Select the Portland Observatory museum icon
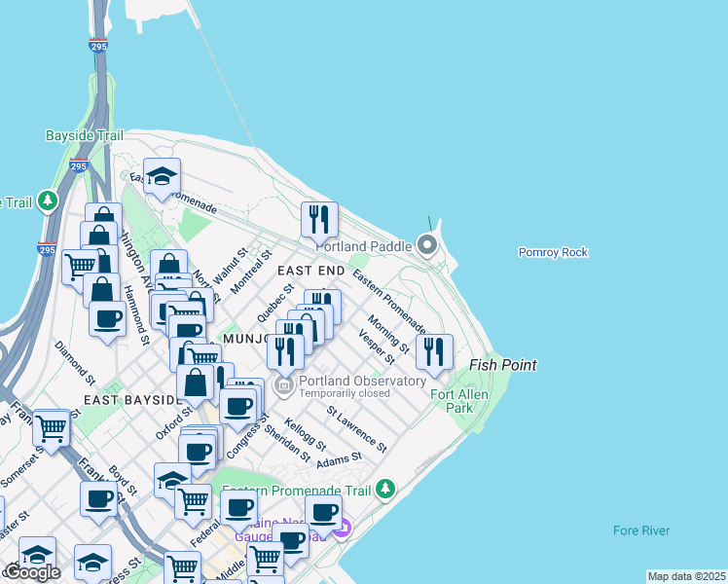 [284, 387]
